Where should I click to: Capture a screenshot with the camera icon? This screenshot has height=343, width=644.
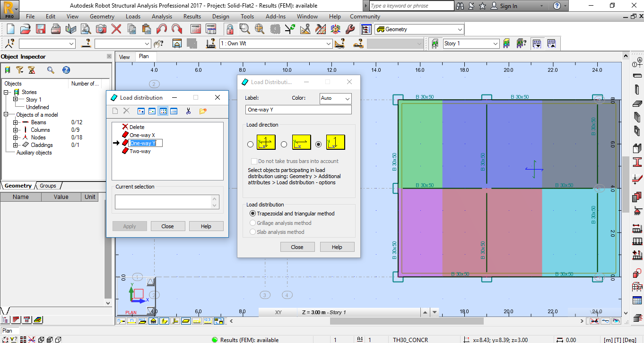tap(101, 29)
